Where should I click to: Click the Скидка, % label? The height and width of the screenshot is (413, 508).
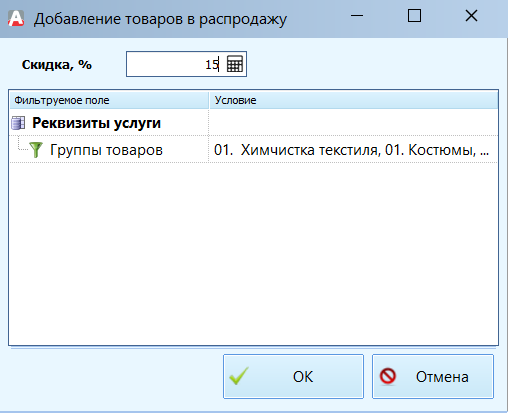click(x=57, y=65)
